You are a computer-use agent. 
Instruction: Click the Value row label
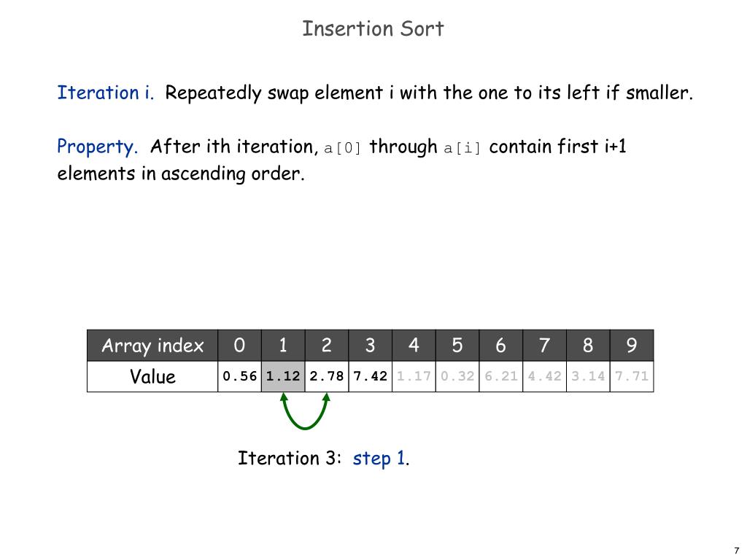click(152, 376)
